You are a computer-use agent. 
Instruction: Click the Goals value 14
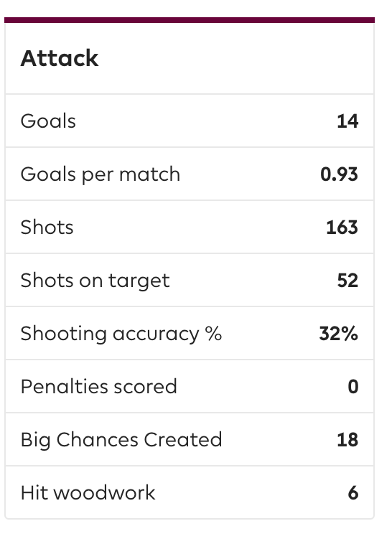click(x=347, y=121)
